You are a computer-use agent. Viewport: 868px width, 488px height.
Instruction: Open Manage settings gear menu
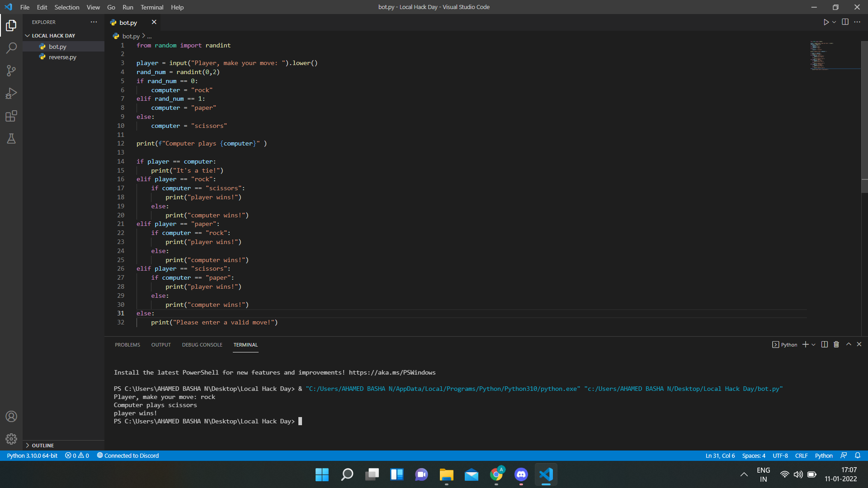[x=11, y=439]
